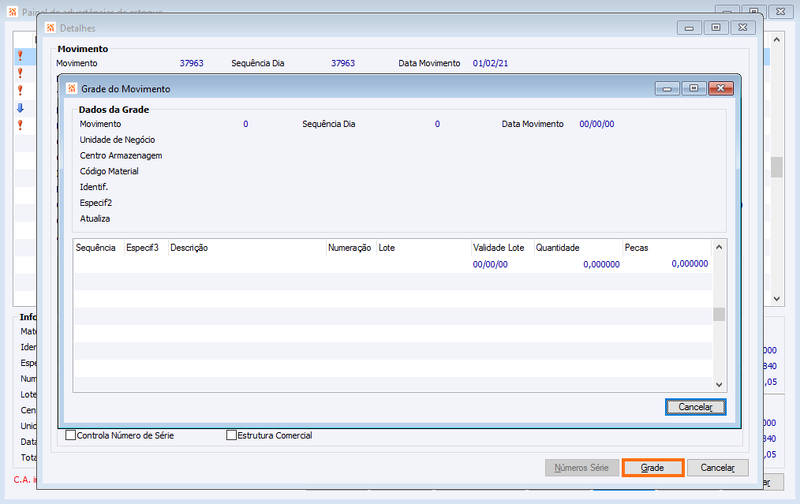This screenshot has width=800, height=504.
Task: Click Data Movimento 00/00/00 in Dados da Grade
Action: (597, 124)
